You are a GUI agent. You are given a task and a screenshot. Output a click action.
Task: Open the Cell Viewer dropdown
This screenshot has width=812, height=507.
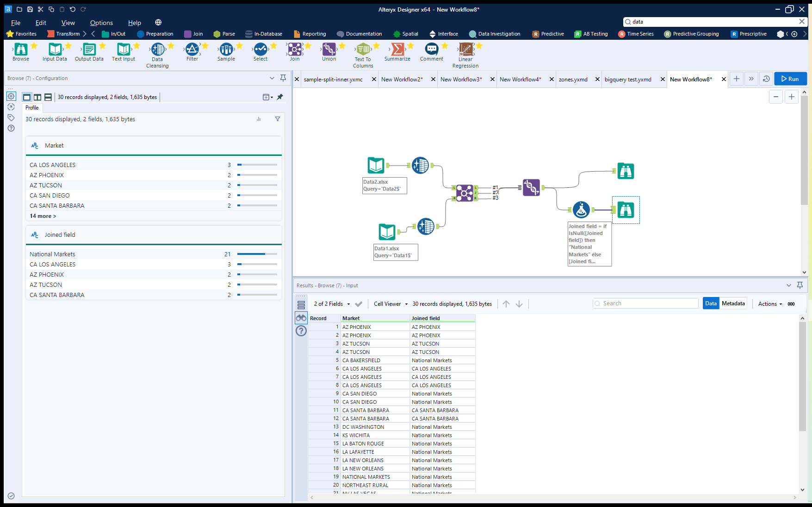point(390,304)
